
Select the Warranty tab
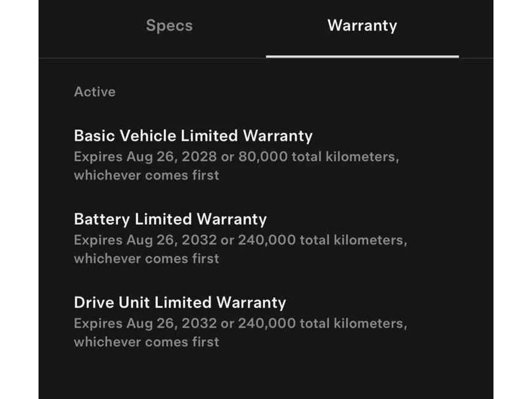pos(362,25)
